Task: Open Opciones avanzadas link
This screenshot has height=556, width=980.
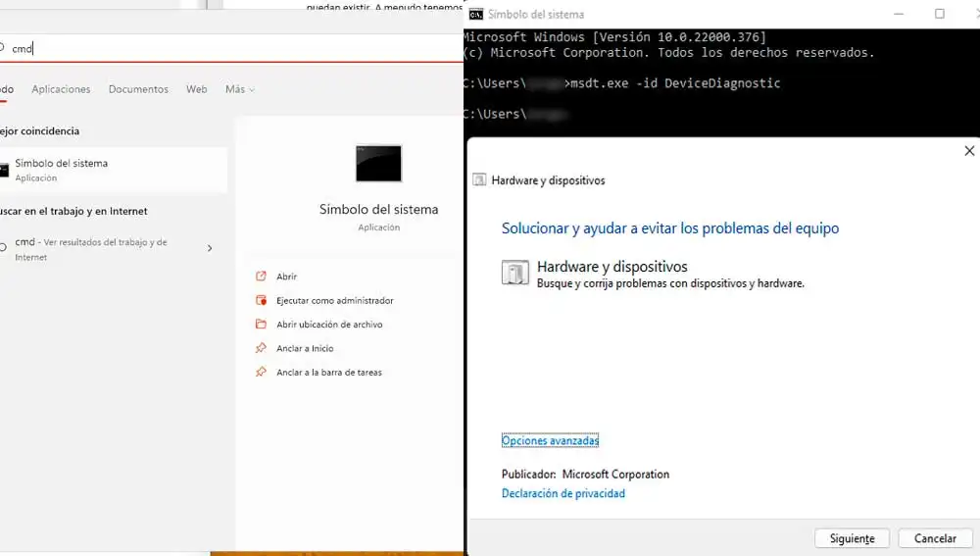Action: pyautogui.click(x=550, y=440)
